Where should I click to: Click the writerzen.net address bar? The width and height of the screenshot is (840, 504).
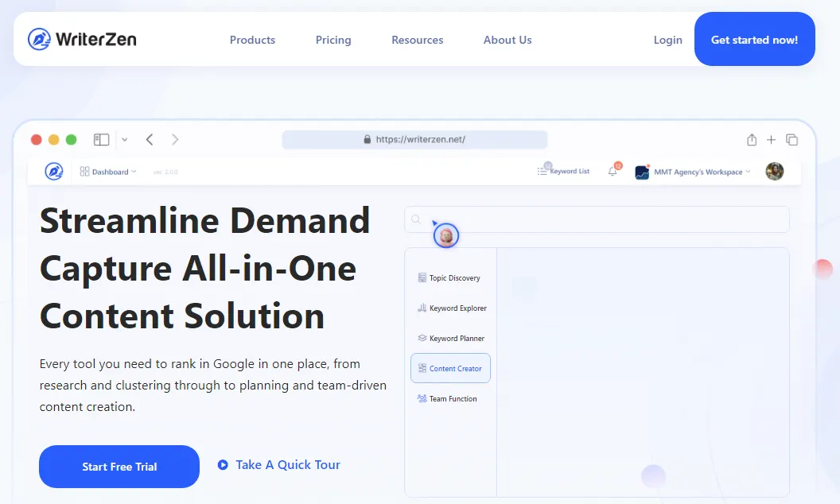(414, 140)
